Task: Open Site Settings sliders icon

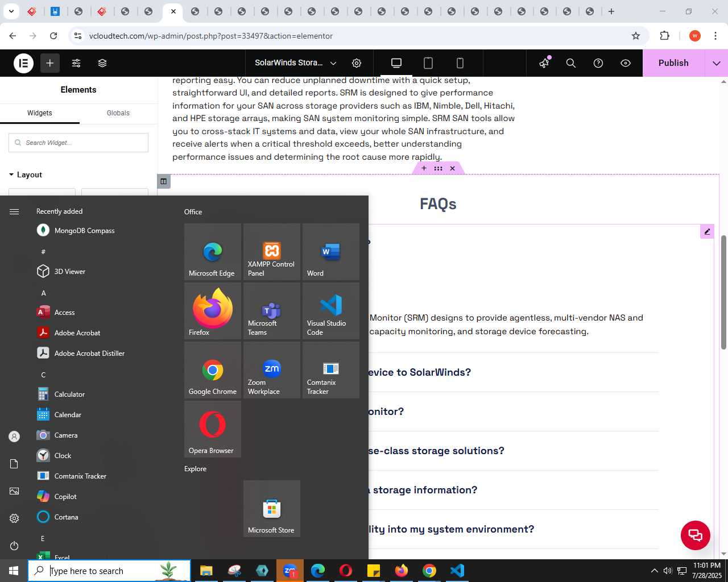Action: (x=76, y=63)
